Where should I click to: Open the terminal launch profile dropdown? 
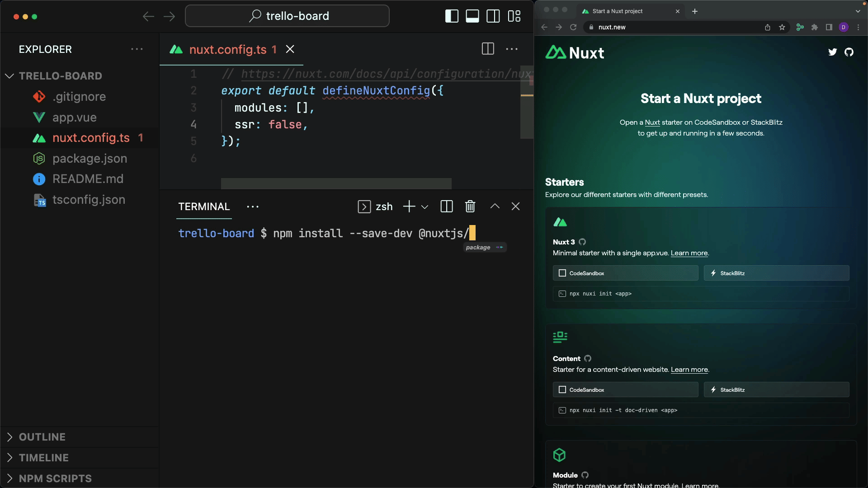click(x=425, y=207)
